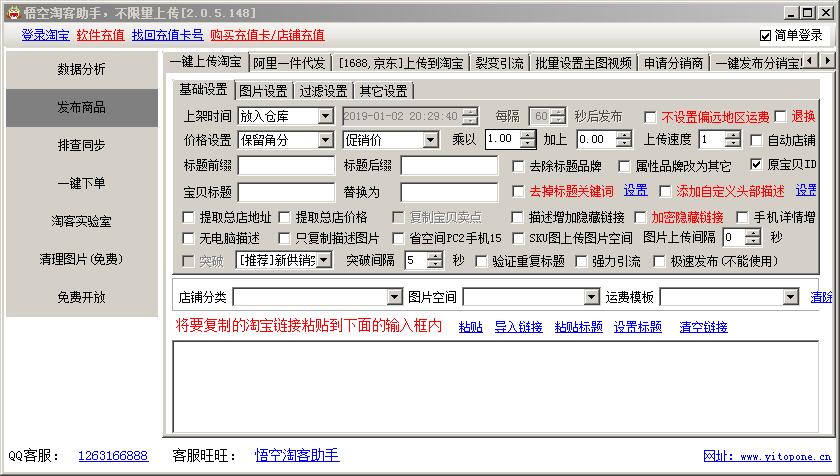Click 找回充值卡号 link
840x476 pixels.
(167, 35)
